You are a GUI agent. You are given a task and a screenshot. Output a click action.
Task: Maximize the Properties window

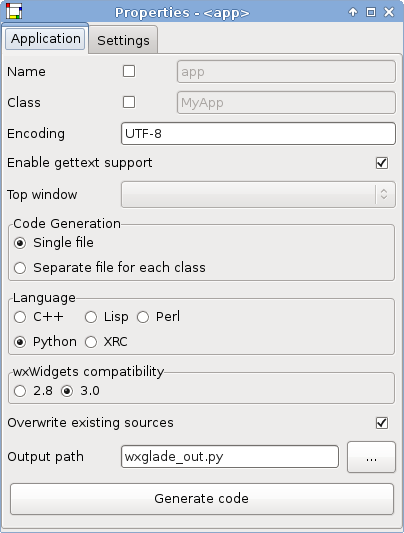371,12
